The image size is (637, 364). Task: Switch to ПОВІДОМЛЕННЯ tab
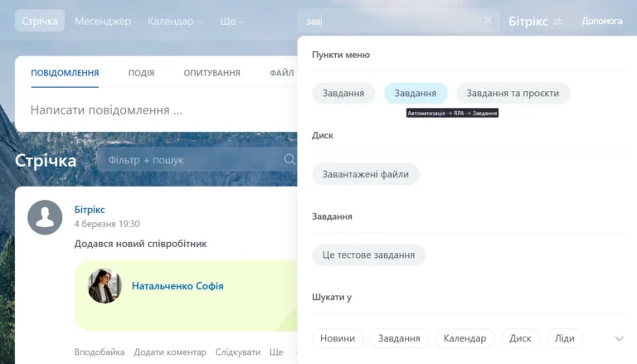coord(65,73)
